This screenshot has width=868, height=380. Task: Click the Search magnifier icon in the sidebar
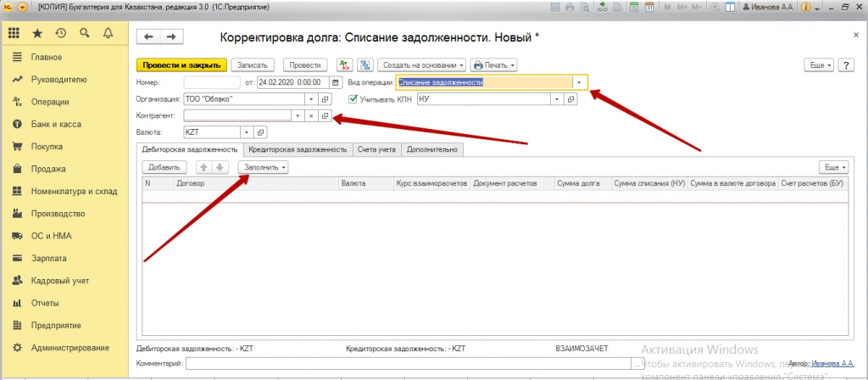[85, 33]
